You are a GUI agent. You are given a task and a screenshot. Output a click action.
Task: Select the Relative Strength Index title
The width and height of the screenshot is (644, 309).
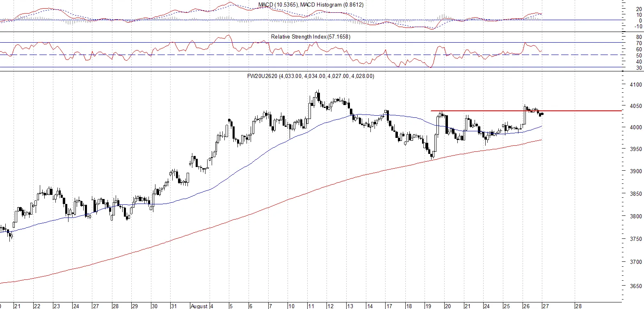311,37
